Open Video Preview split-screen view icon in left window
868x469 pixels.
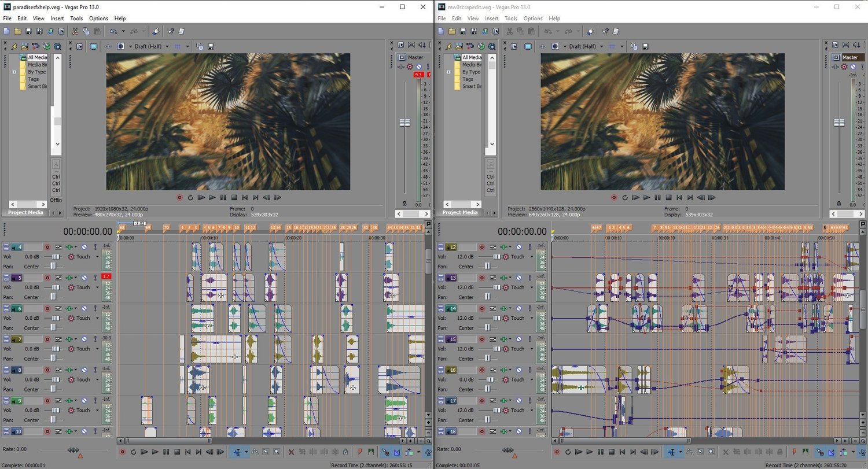click(x=121, y=46)
